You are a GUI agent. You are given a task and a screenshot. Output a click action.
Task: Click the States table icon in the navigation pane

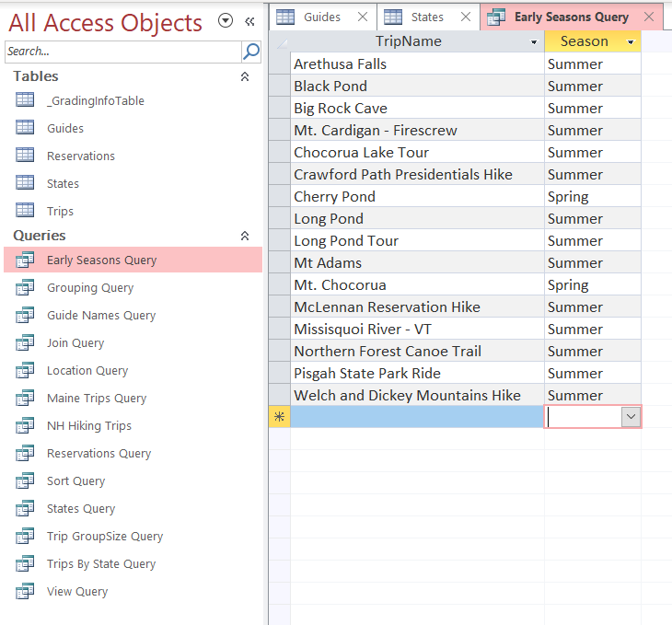click(x=25, y=182)
